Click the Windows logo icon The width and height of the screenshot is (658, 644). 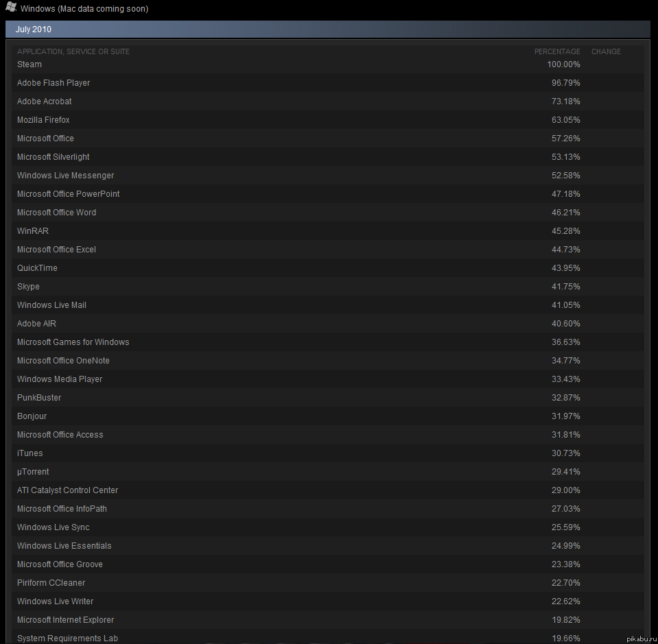click(12, 7)
